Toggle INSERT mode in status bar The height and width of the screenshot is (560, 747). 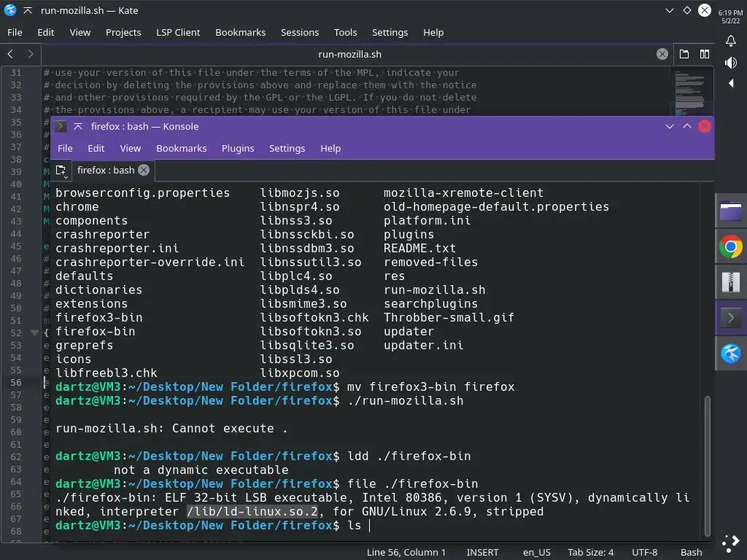coord(482,552)
